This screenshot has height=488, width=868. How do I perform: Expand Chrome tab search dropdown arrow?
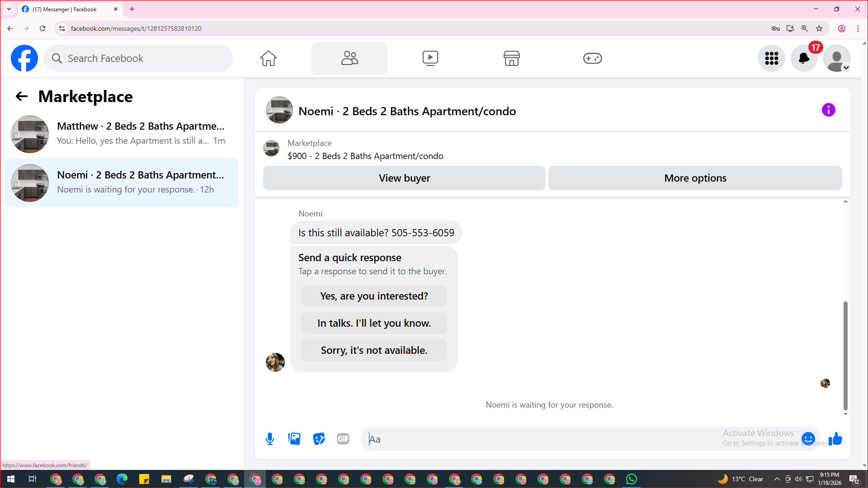[9, 9]
